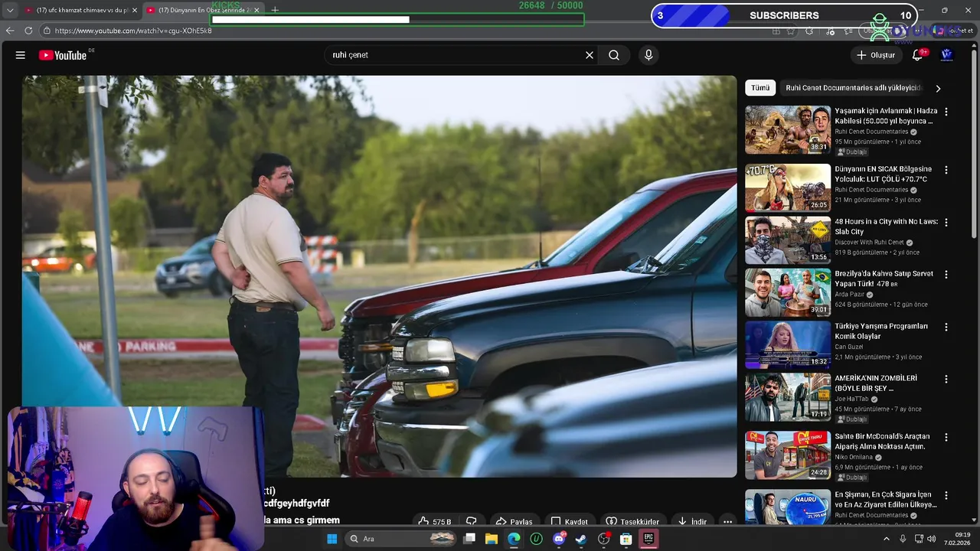This screenshot has height=551, width=980.
Task: Open the YouTube hamburger guide menu
Action: [21, 55]
